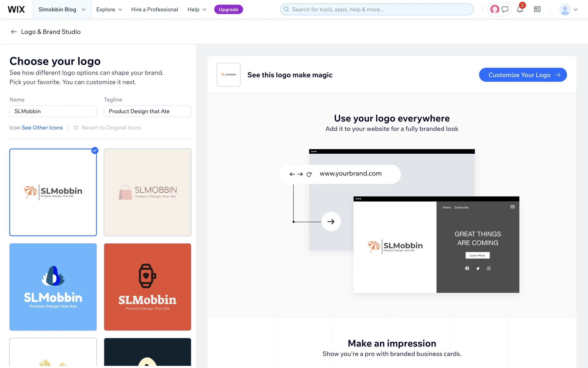Open the news feed icon in header
This screenshot has width=588, height=368.
pos(537,10)
